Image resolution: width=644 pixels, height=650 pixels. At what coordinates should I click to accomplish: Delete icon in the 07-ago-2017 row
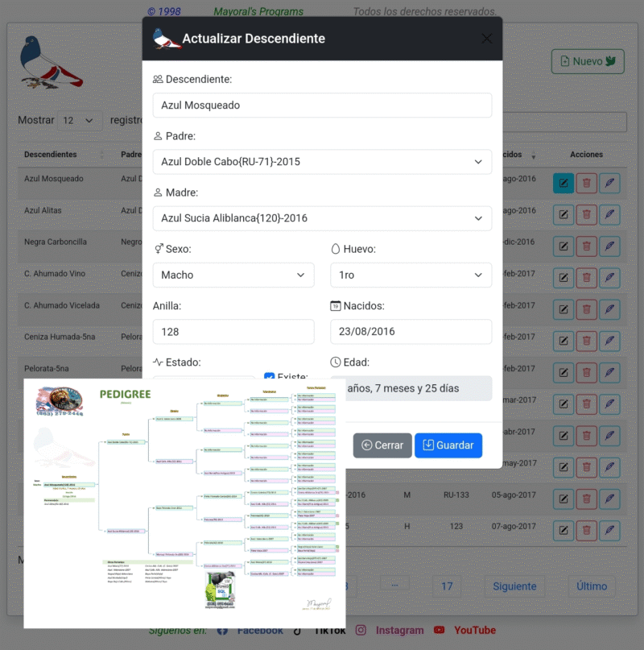[586, 531]
